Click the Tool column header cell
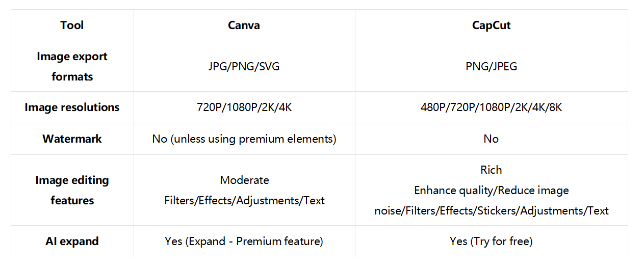Image resolution: width=644 pixels, height=269 pixels. 72,25
